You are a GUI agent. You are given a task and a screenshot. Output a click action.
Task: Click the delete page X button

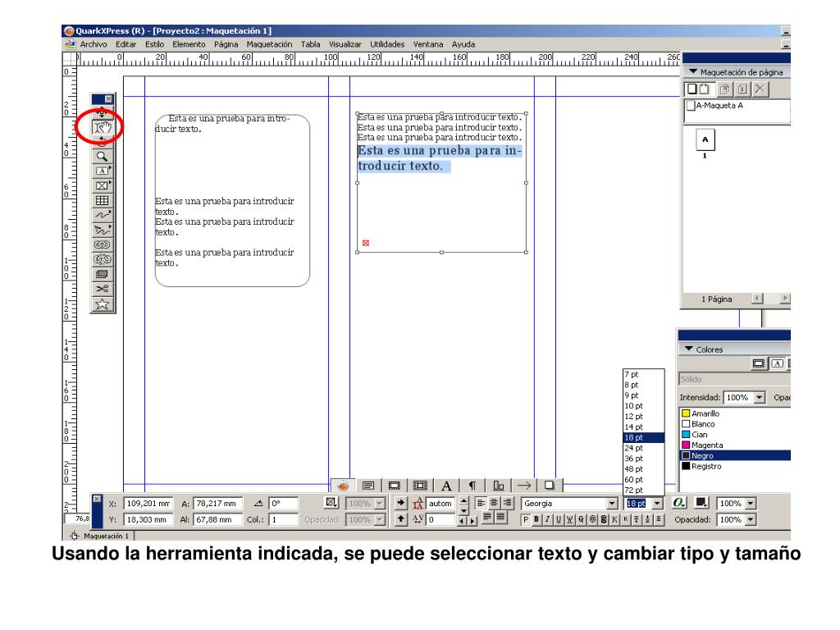pyautogui.click(x=760, y=89)
